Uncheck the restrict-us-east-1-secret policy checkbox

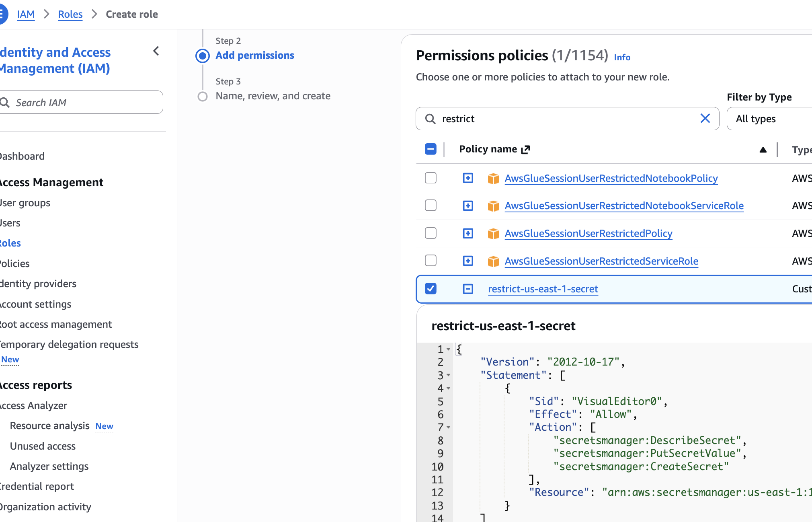pos(431,288)
